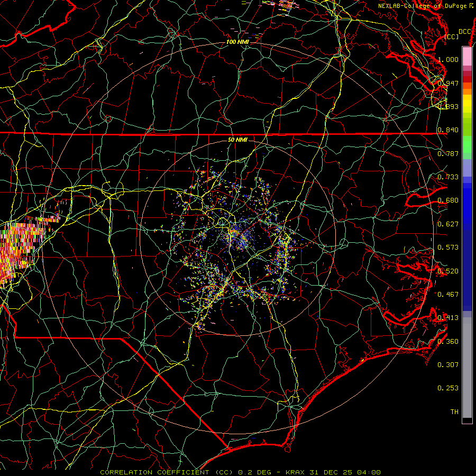Click the 0.413 legend value
The width and height of the screenshot is (476, 476).
click(448, 317)
